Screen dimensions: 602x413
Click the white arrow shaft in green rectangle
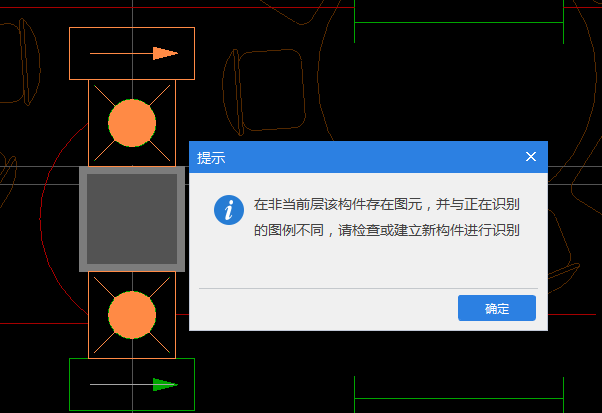pos(121,384)
